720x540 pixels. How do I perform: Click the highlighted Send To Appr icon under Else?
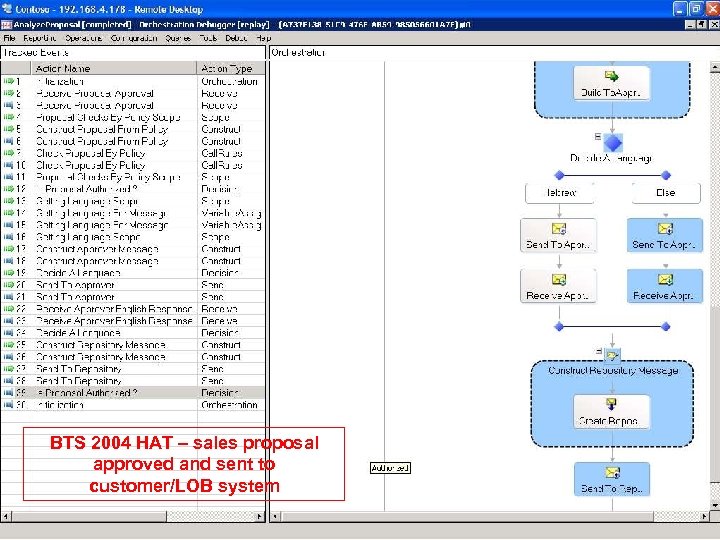tap(665, 228)
